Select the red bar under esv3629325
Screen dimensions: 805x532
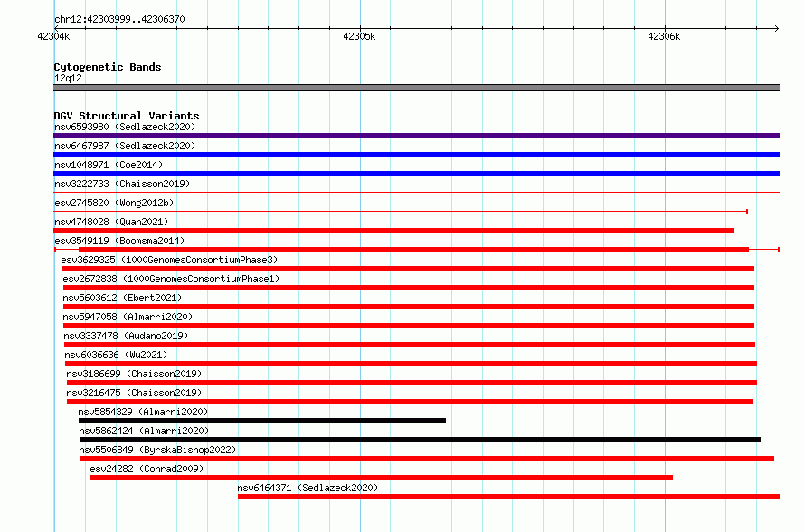[408, 269]
